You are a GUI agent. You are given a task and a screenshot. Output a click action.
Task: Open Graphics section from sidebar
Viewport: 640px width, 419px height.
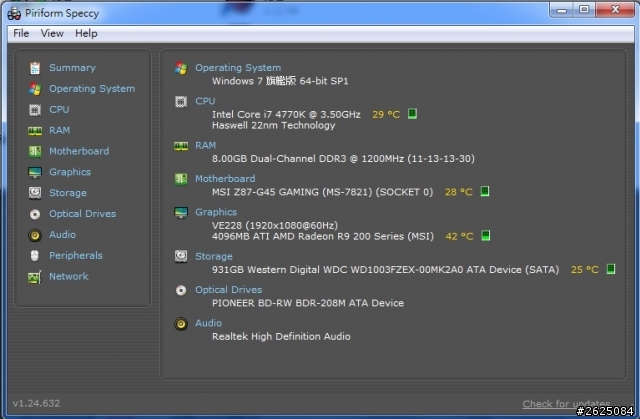pos(70,172)
